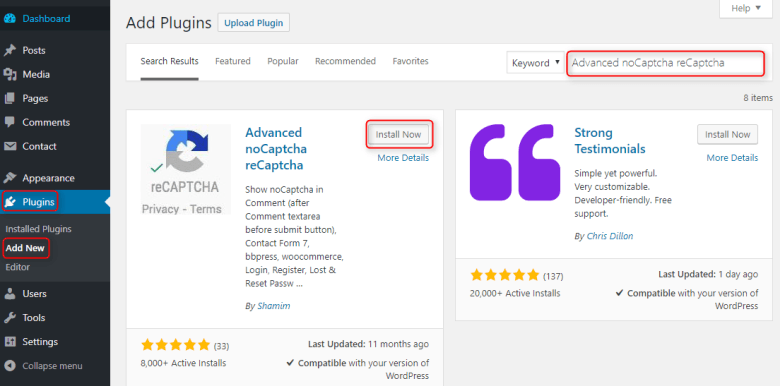Click the '8 items' count text
The width and height of the screenshot is (780, 386).
[758, 98]
